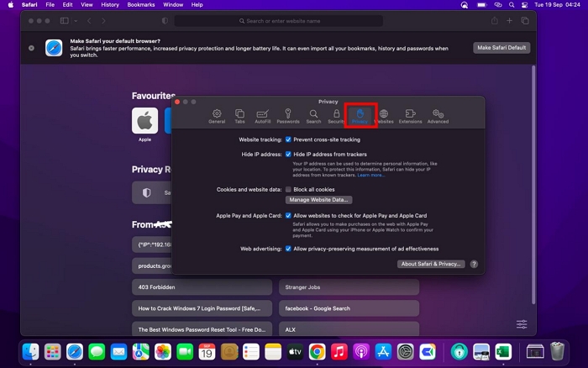588x368 pixels.
Task: Dismiss the default browser banner
Action: click(32, 48)
